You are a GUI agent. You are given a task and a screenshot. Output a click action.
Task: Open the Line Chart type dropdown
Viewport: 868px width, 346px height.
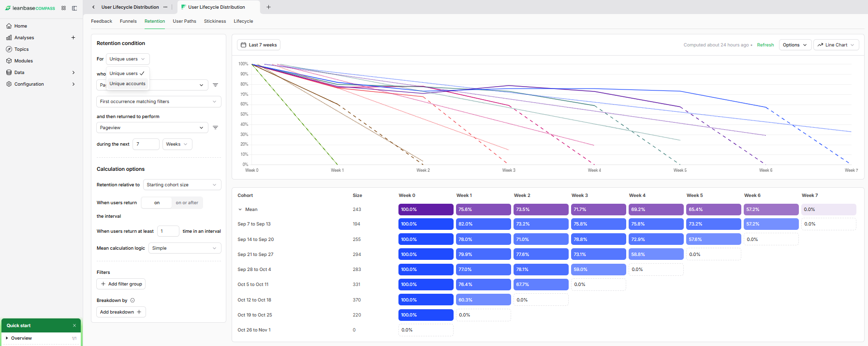[836, 45]
